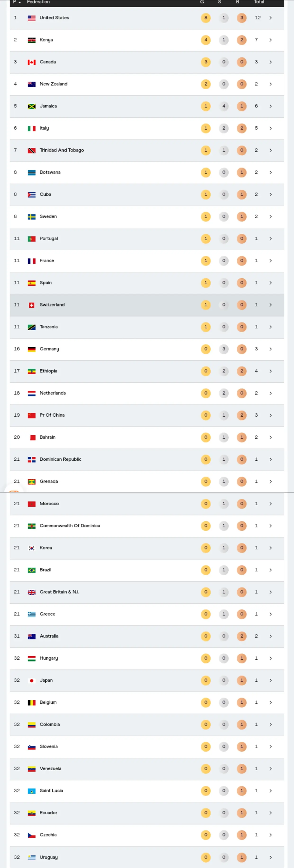The image size is (294, 868).
Task: Expand the Netherlands row chevron
Action: pos(271,393)
